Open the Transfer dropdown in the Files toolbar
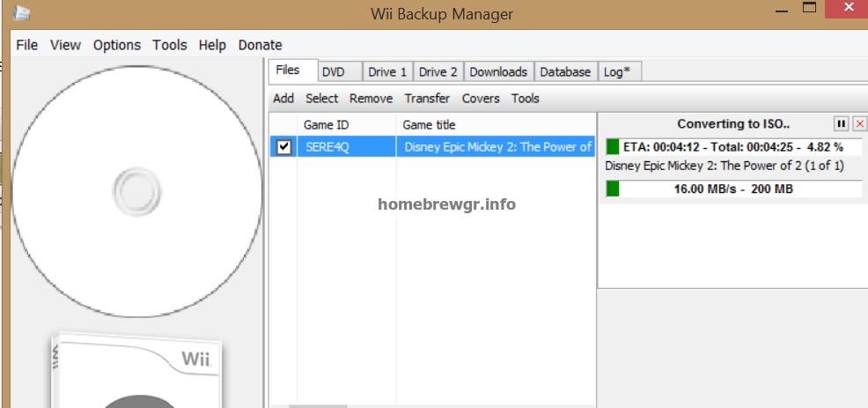The image size is (868, 408). [427, 99]
